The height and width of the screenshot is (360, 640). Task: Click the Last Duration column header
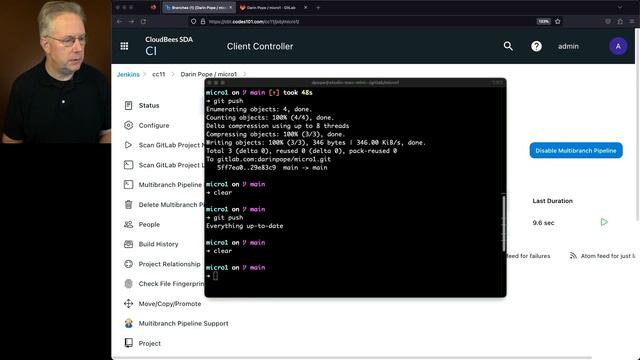(x=552, y=201)
